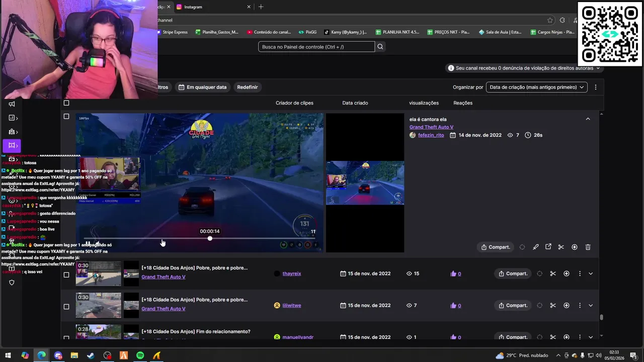Click the scissors icon in the expanded clip panel
The image size is (644, 362).
[561, 247]
